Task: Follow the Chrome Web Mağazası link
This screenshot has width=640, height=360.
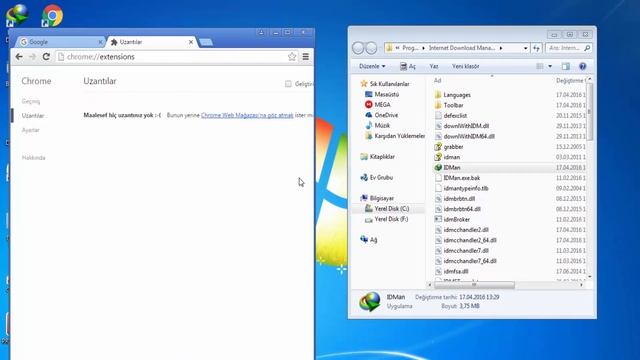Action: coord(247,115)
